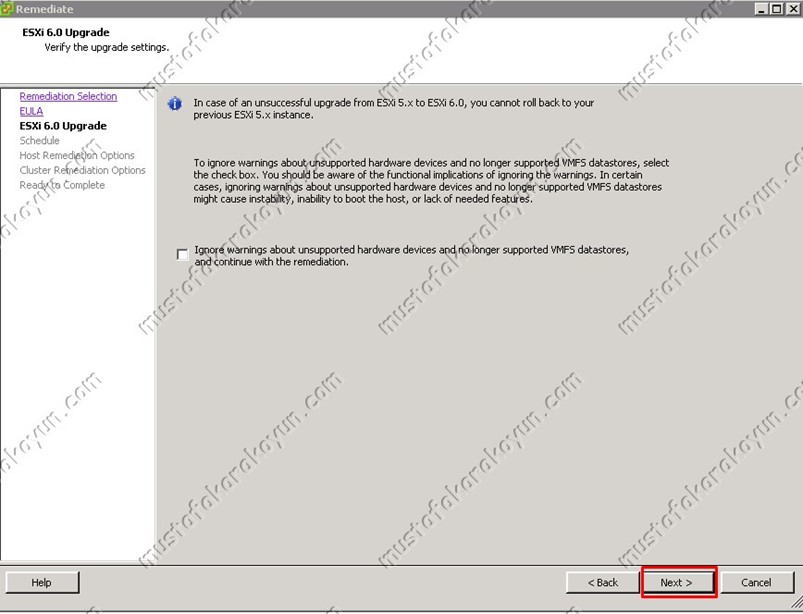Select the Cluster Remediation Options step
The width and height of the screenshot is (803, 614).
[82, 170]
